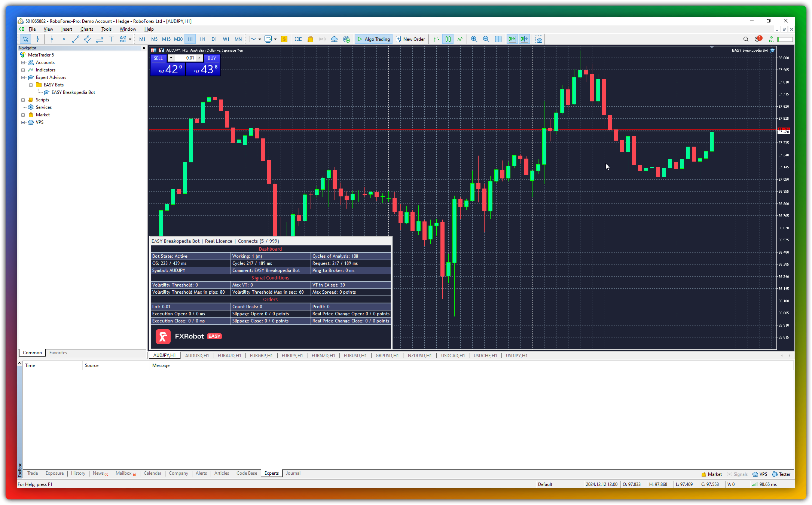Switch chart to line chart mode
The width and height of the screenshot is (812, 505).
[460, 39]
